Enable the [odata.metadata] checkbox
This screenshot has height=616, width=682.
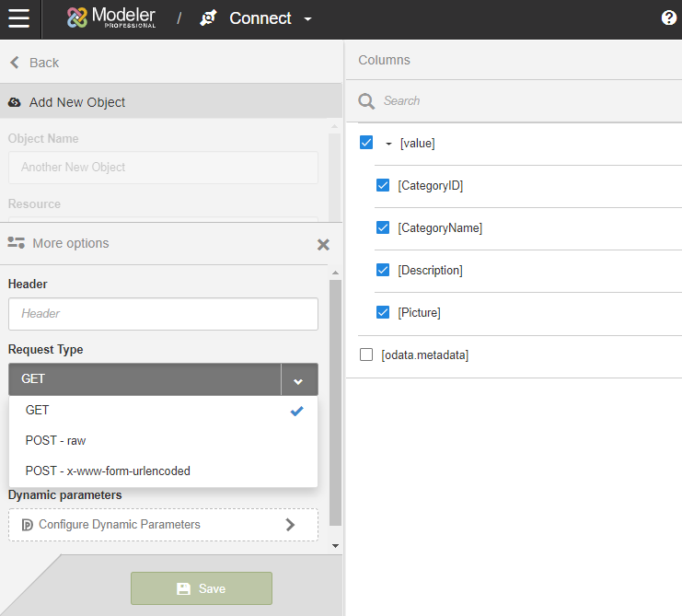pos(366,354)
